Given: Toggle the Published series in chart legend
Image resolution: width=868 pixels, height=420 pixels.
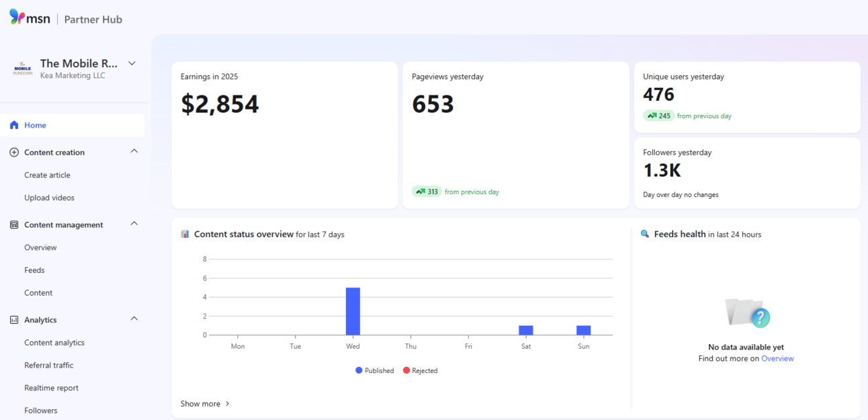Looking at the screenshot, I should click(x=375, y=370).
